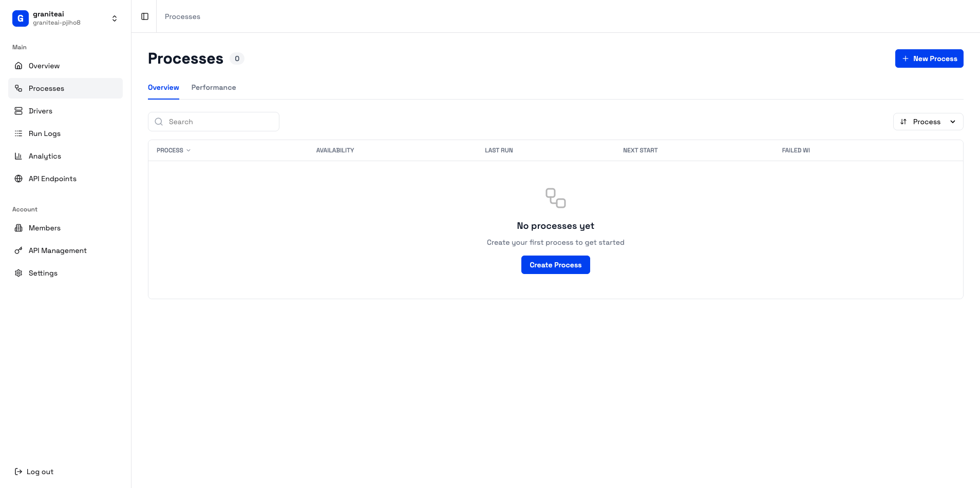Switch to the Performance tab

click(214, 87)
